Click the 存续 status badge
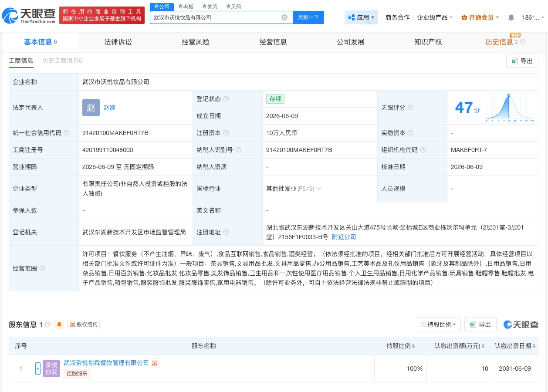 point(275,99)
